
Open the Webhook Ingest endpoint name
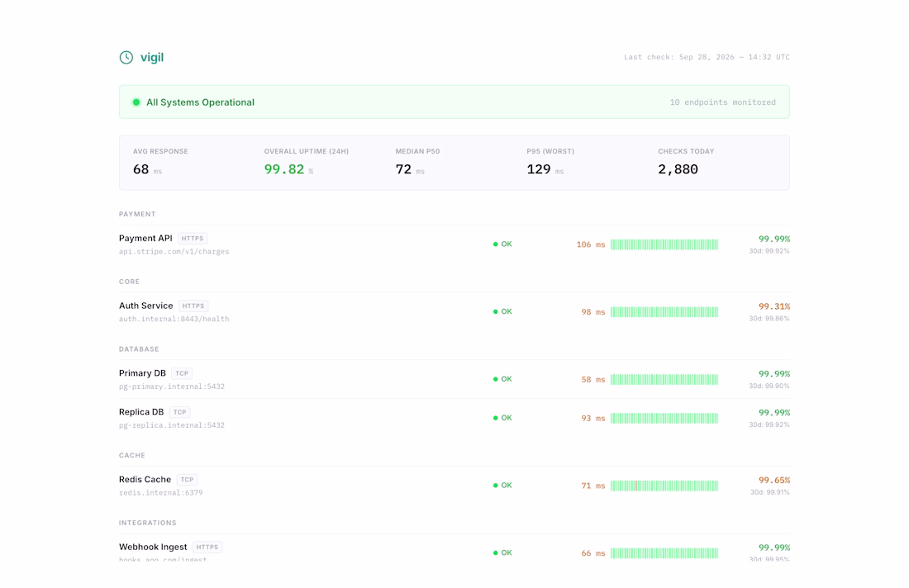[153, 548]
